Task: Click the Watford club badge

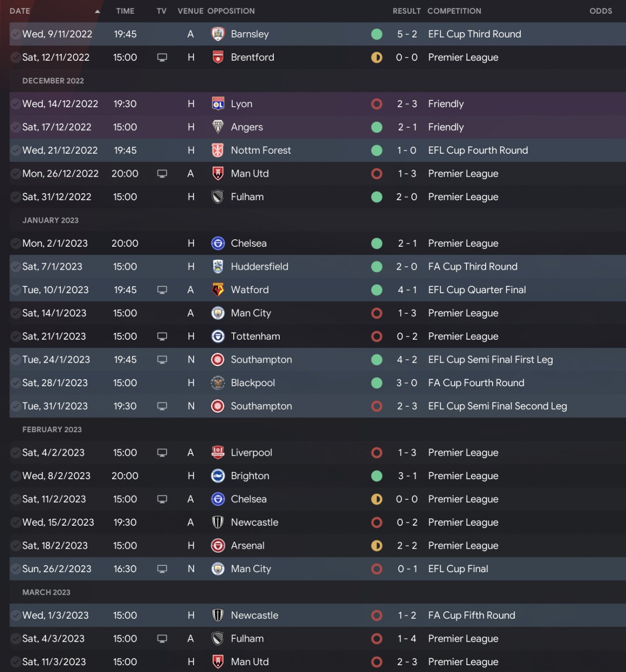Action: tap(218, 290)
